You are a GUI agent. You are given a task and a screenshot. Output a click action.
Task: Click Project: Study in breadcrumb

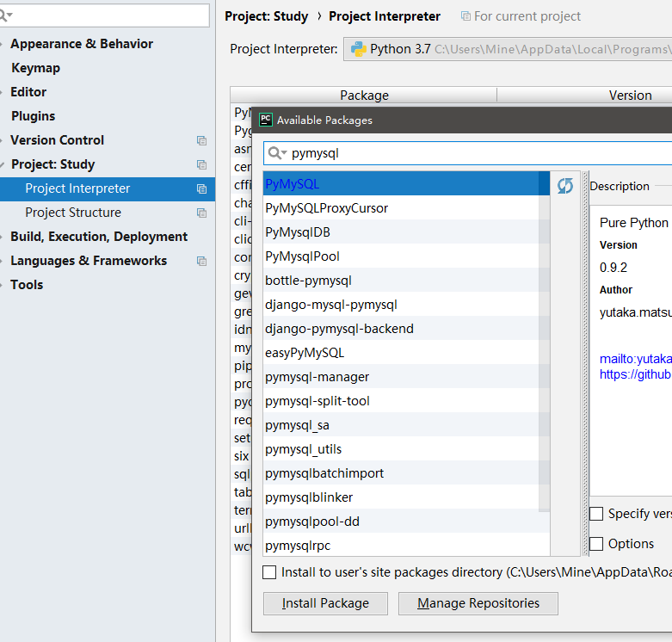click(x=266, y=16)
